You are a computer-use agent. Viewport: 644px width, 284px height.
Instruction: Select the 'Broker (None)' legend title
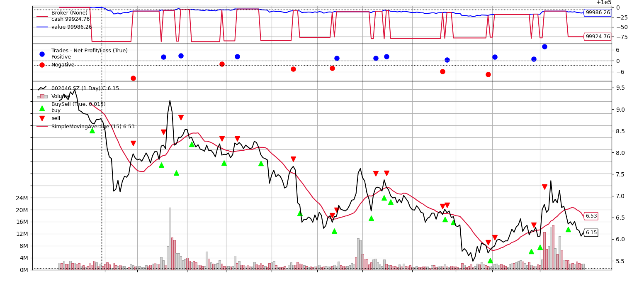(69, 13)
